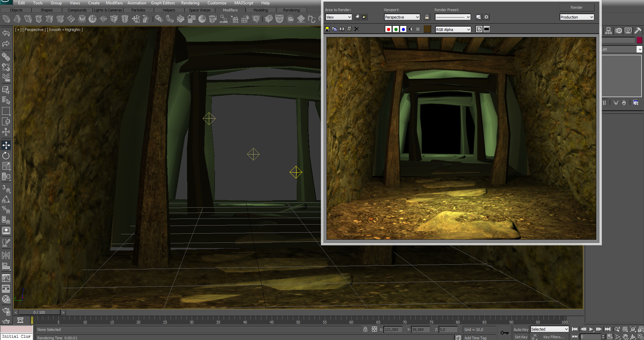
Task: Click the brown color swatch
Action: pos(427,29)
